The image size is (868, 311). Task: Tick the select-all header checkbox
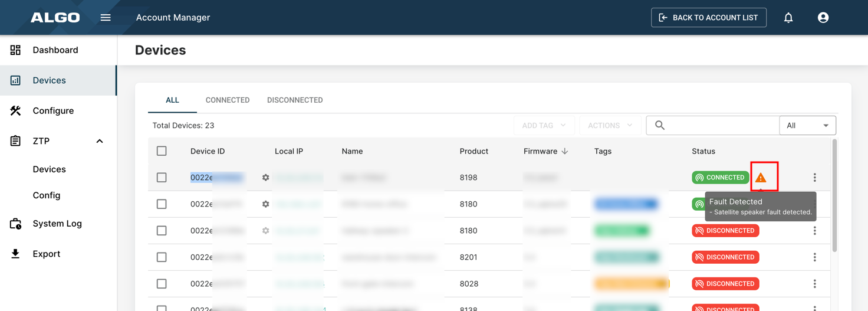click(162, 151)
